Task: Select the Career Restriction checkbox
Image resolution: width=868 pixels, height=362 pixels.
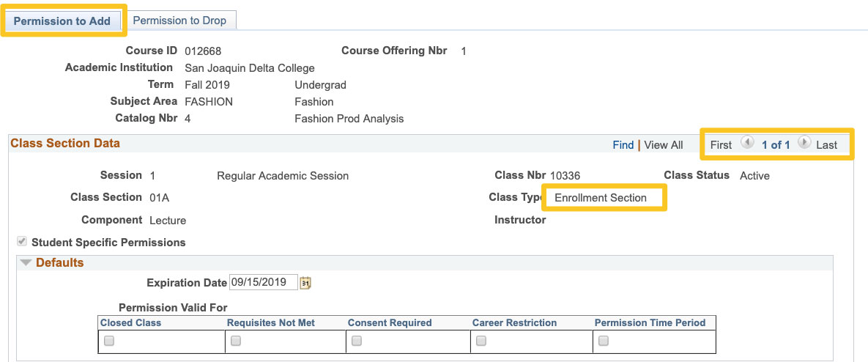Action: [x=481, y=341]
